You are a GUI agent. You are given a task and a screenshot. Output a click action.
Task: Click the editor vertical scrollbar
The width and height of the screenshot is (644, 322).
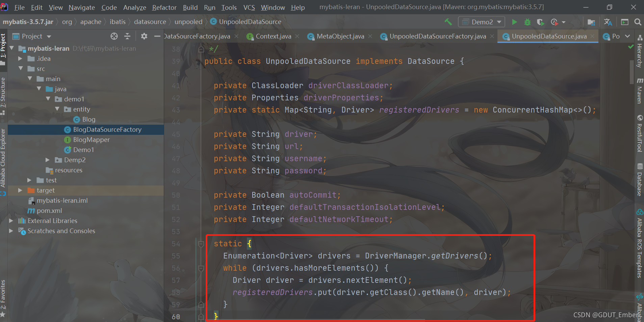pyautogui.click(x=632, y=72)
